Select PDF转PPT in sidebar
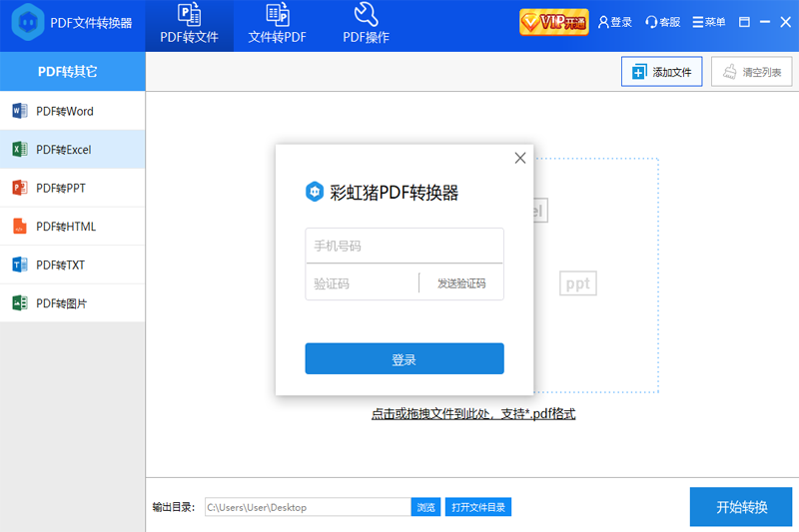799x532 pixels. point(72,188)
